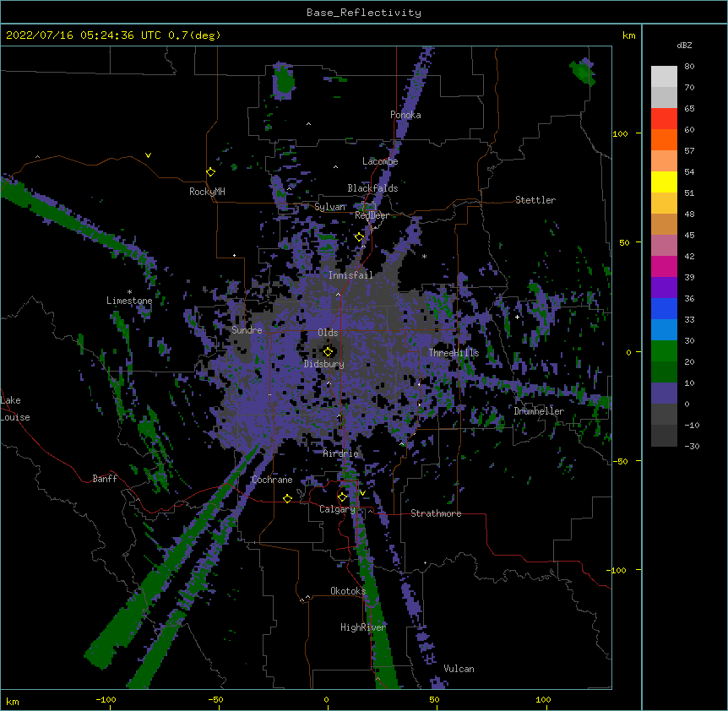This screenshot has width=728, height=711.
Task: Click the RockyMH label
Action: click(x=207, y=192)
